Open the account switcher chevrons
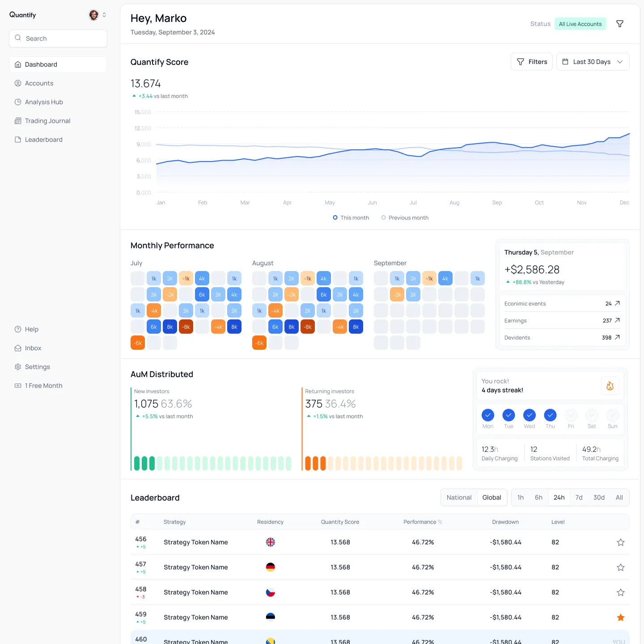644x644 pixels. point(104,15)
